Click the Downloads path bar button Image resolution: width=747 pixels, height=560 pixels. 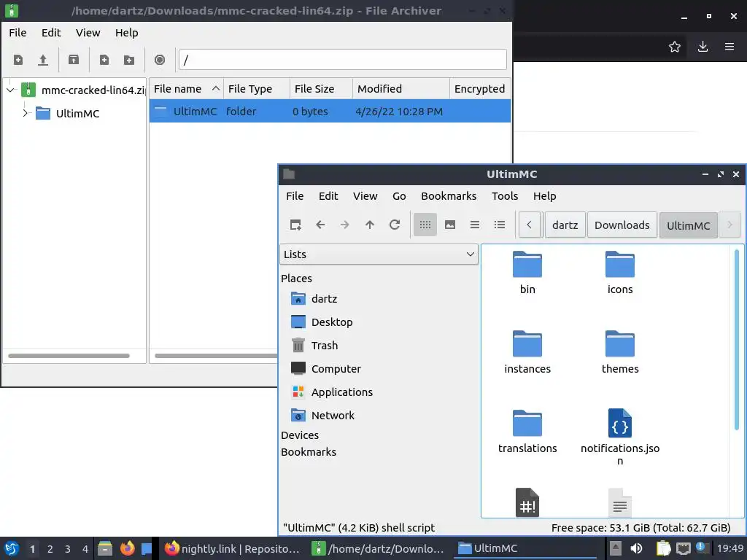click(x=622, y=225)
